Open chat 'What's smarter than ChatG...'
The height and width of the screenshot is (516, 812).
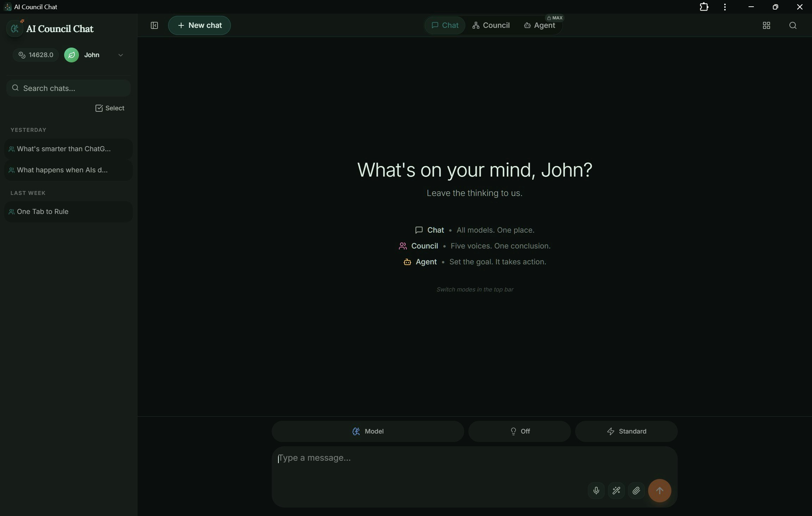[69, 149]
